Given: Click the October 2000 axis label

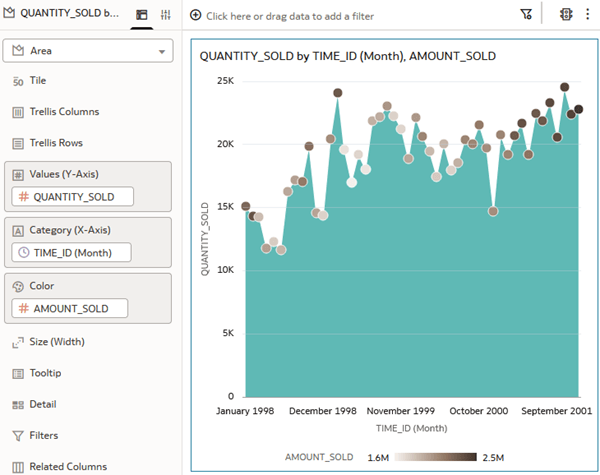Looking at the screenshot, I should [479, 411].
